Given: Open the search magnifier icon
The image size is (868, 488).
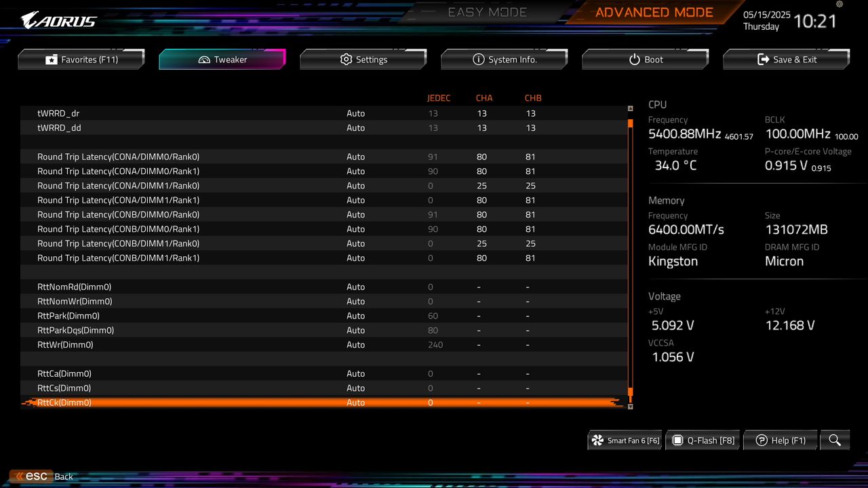Looking at the screenshot, I should [835, 441].
